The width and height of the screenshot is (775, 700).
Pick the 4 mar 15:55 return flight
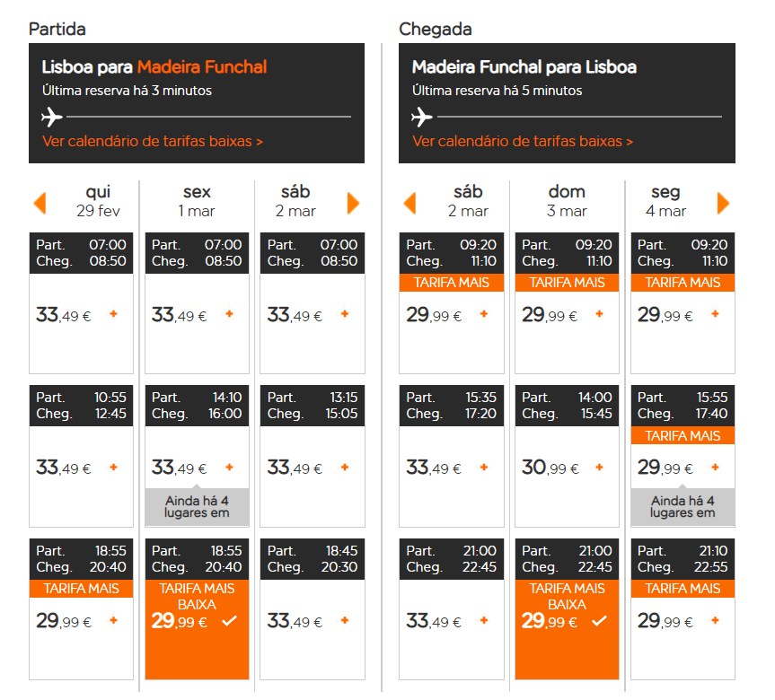coord(683,456)
